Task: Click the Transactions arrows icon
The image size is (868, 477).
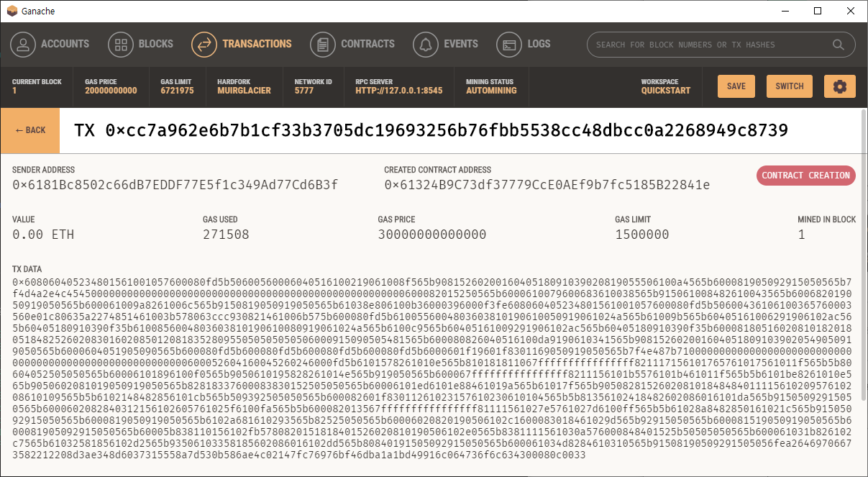Action: pos(204,45)
